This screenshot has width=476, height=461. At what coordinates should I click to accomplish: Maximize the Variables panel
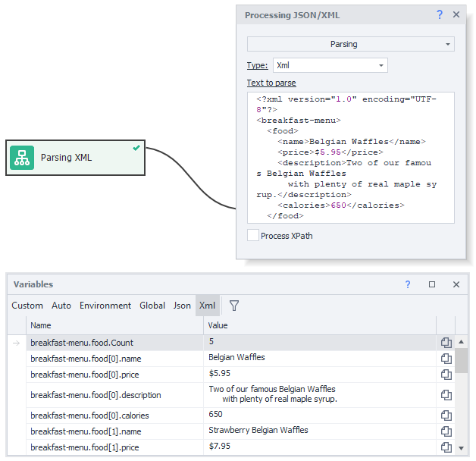click(432, 285)
